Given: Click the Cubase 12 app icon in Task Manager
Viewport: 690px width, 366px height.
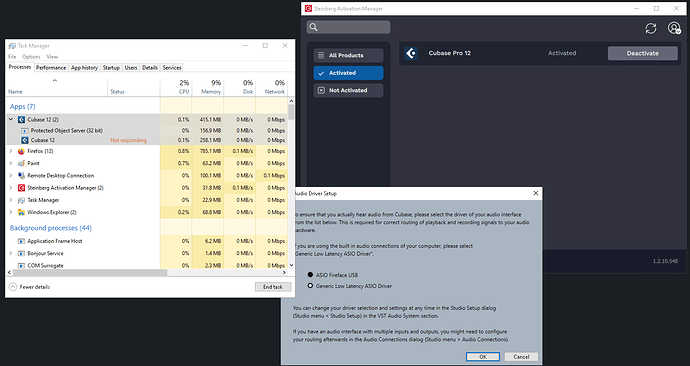Looking at the screenshot, I should (x=21, y=120).
